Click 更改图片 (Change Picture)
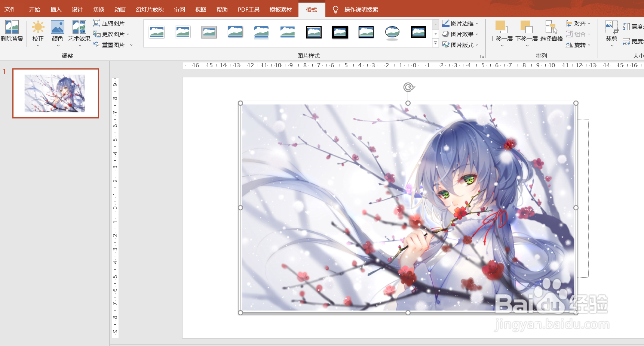Viewport: 644px width, 346px height. 111,34
